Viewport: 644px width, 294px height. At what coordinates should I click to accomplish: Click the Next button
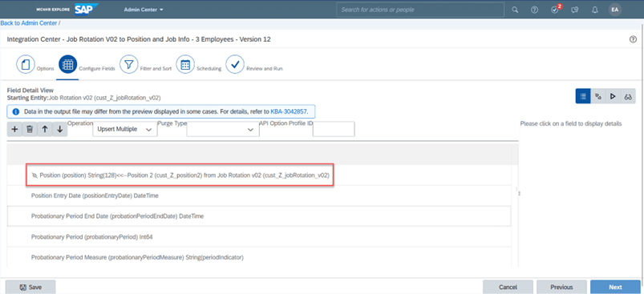(x=615, y=287)
